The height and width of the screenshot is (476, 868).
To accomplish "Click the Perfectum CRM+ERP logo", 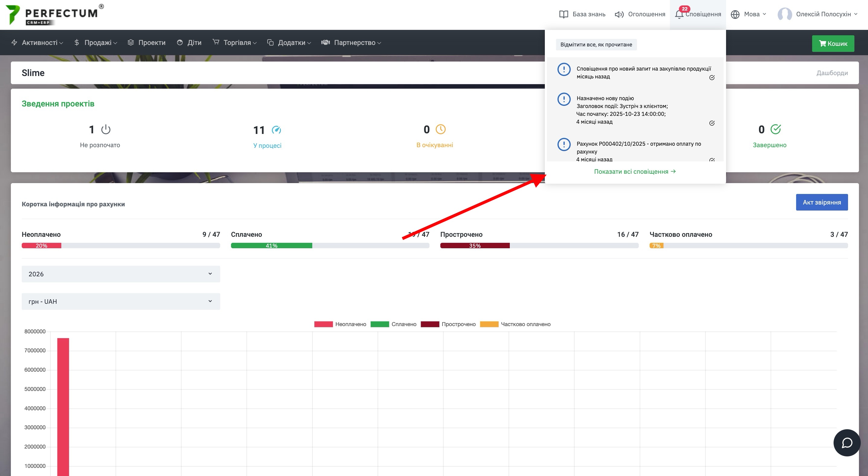I will [x=55, y=14].
